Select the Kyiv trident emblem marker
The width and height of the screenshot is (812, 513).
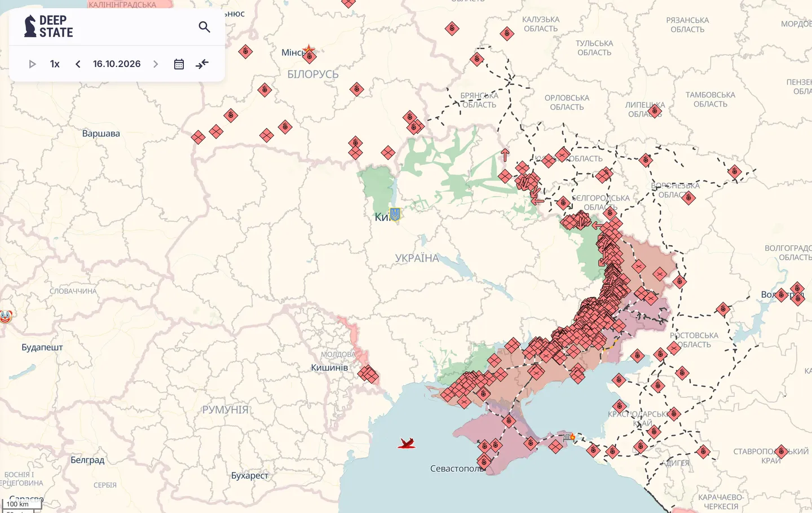395,214
